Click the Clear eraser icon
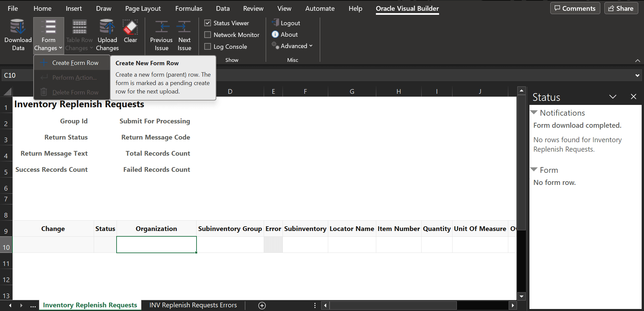644x311 pixels. point(130,28)
